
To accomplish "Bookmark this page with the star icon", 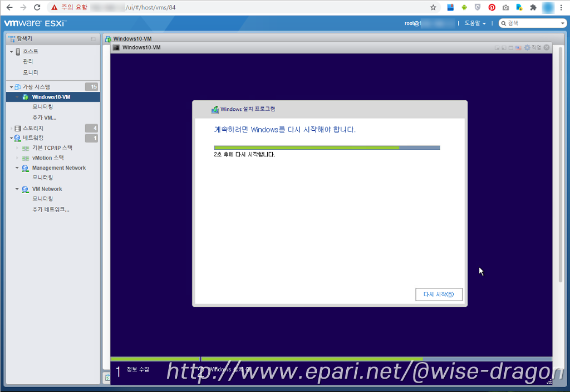I will 433,7.
